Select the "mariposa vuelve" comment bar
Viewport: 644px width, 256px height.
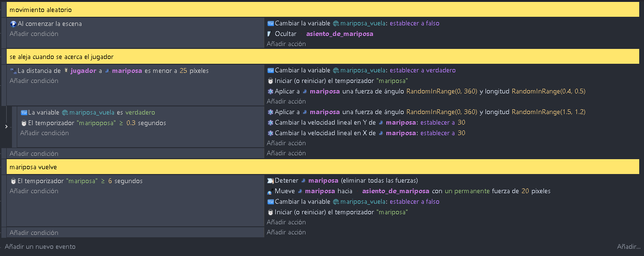[x=323, y=167]
